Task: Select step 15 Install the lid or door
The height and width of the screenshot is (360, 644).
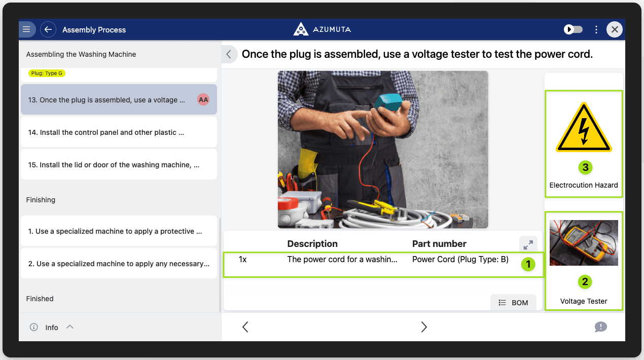Action: pyautogui.click(x=119, y=165)
